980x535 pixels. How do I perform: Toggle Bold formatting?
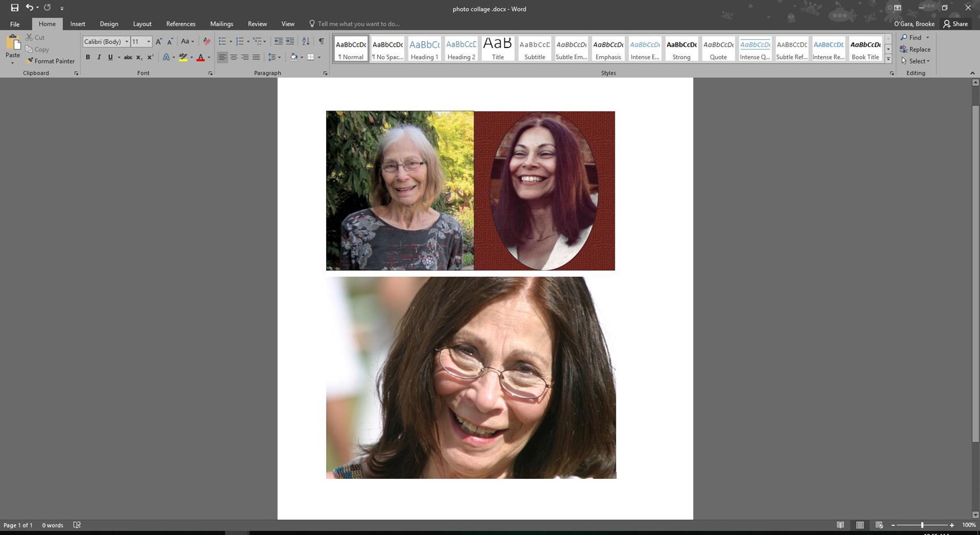tap(88, 57)
